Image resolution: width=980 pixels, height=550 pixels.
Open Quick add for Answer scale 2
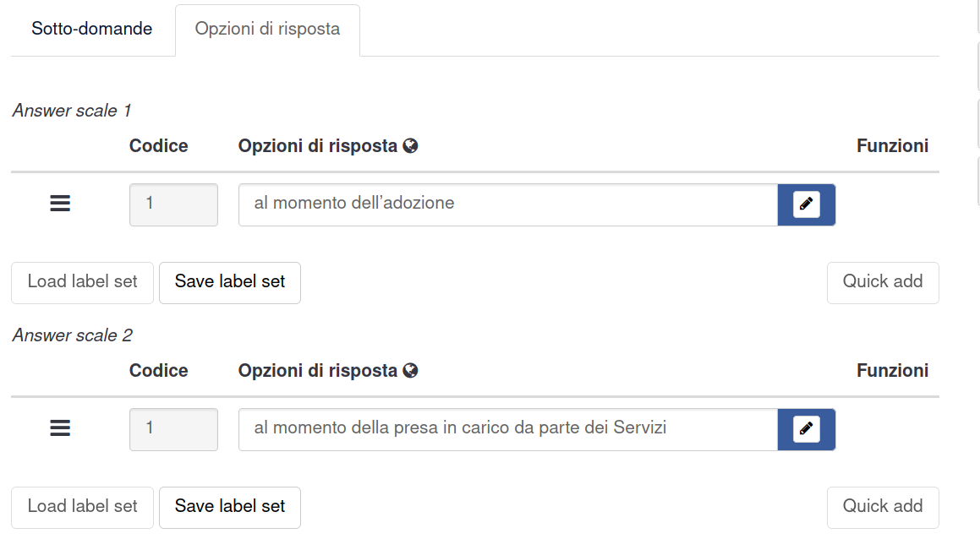coord(882,507)
